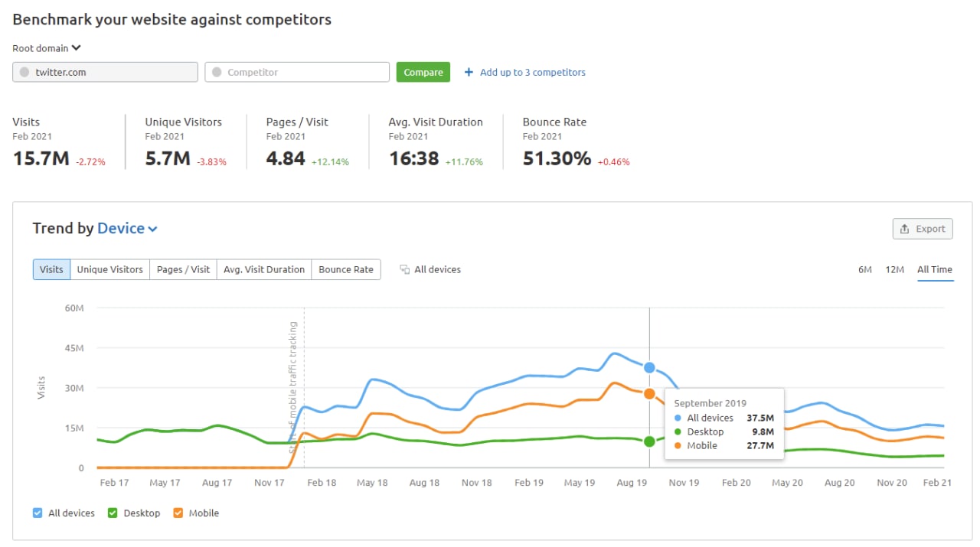This screenshot has height=547, width=980.
Task: Click the Benchmark your website heading
Action: (172, 20)
